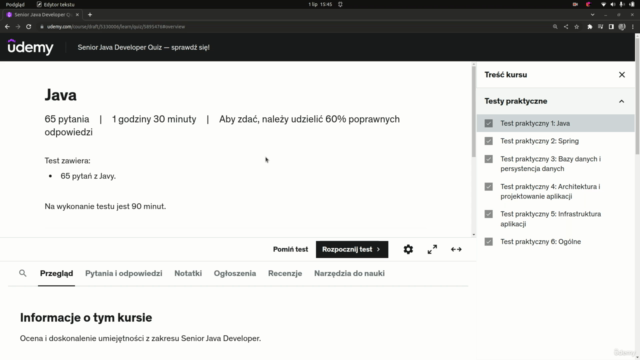640x360 pixels.
Task: Close the Senior Java Developer tab
Action: pos(77,15)
